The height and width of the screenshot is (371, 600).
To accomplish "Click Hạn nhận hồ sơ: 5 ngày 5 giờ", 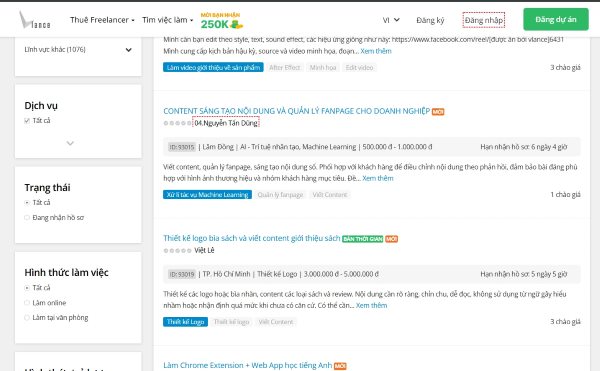I will coord(524,274).
